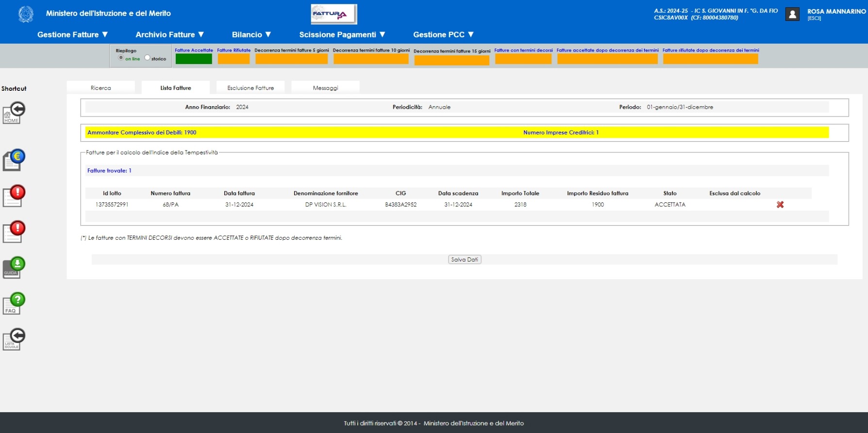
Task: Click the Id lotto 13735572991 cell
Action: pyautogui.click(x=112, y=205)
